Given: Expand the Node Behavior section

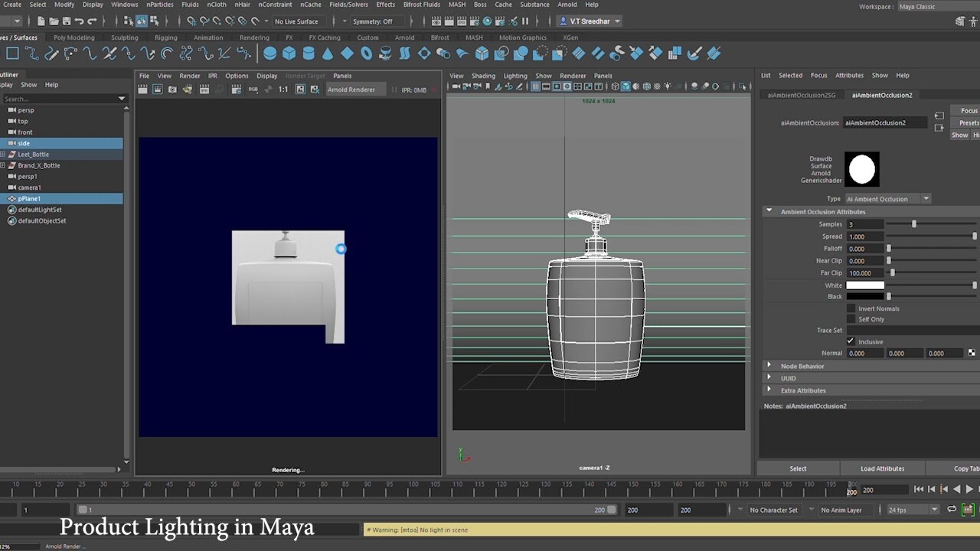Looking at the screenshot, I should pos(769,366).
